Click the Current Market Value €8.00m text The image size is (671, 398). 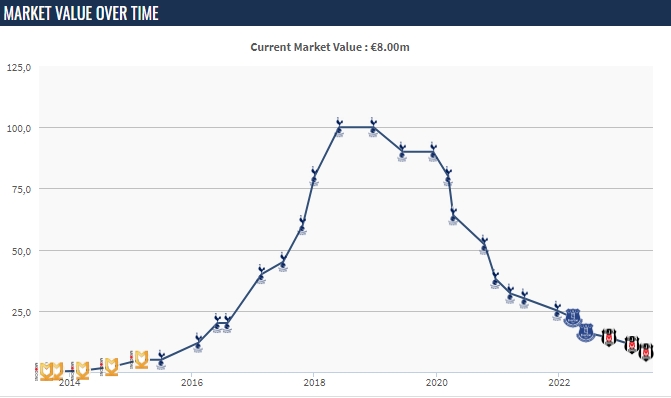[x=330, y=47]
